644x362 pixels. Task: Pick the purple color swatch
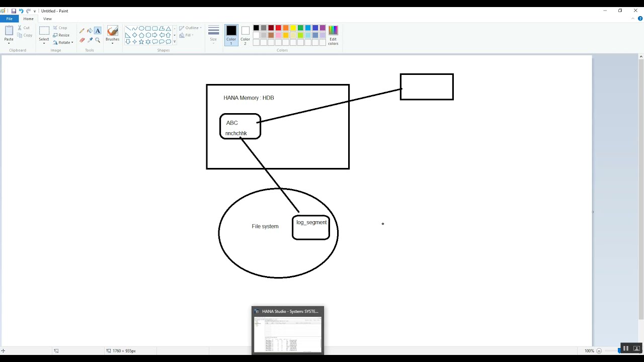323,28
